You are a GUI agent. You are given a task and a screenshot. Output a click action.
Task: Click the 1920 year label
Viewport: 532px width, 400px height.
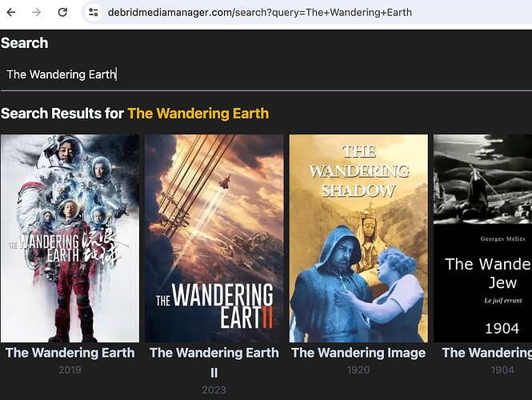(x=358, y=370)
